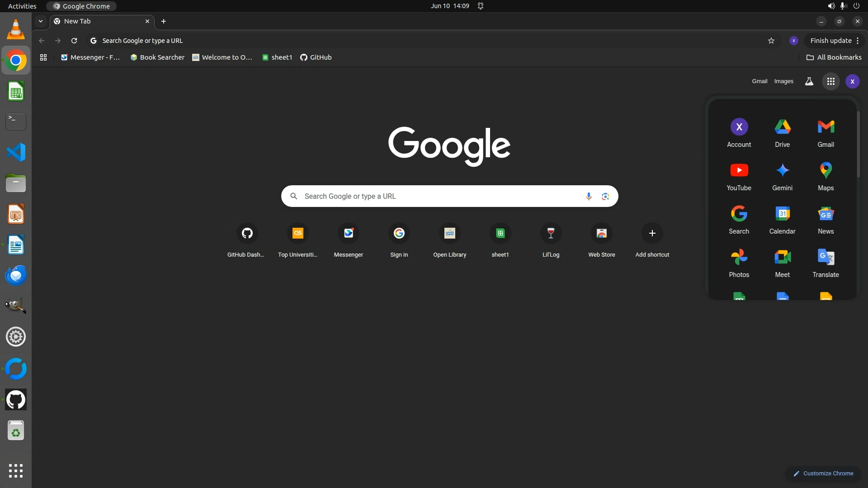Expand the tab search dropdown arrow
The height and width of the screenshot is (488, 868).
(41, 21)
